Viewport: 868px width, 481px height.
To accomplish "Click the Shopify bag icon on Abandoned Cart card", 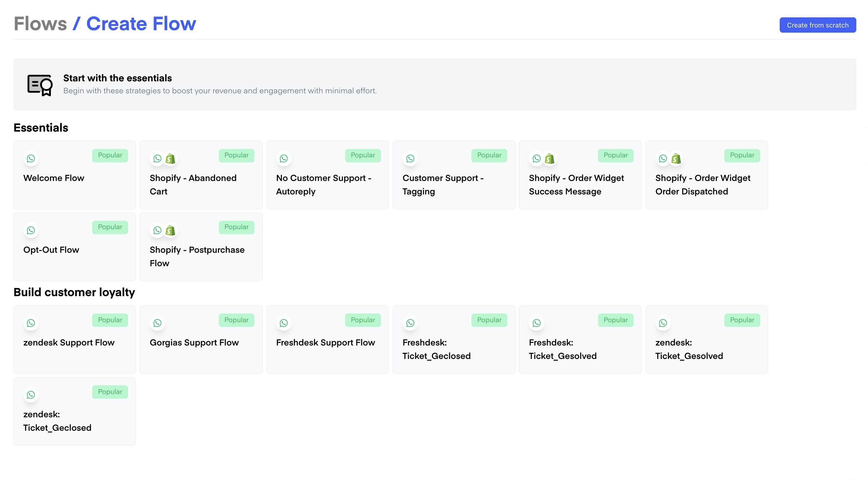I will [x=171, y=158].
